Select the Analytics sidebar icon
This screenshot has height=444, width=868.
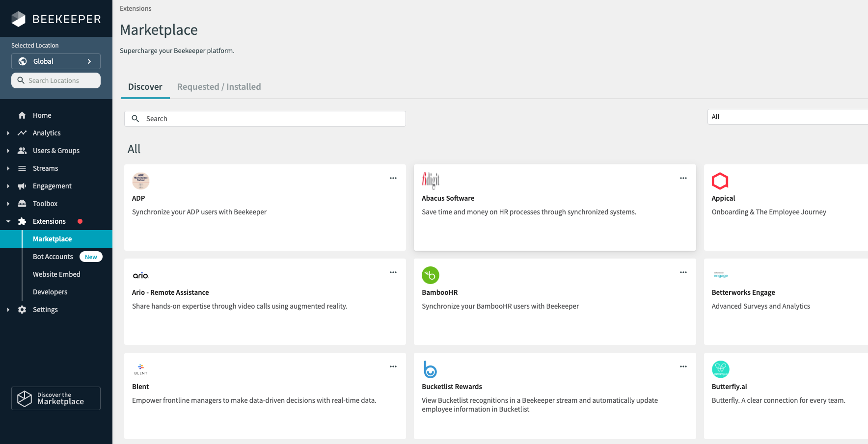point(22,132)
